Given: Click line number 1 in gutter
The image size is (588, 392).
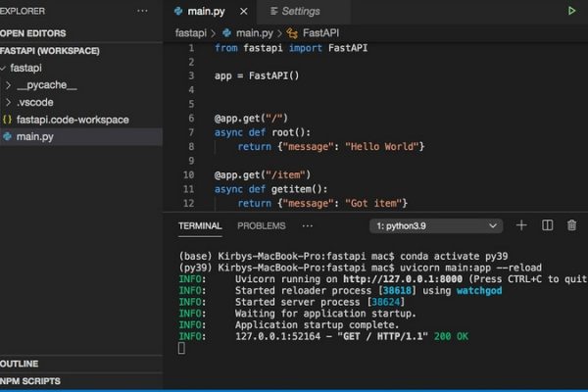Looking at the screenshot, I should pos(191,48).
